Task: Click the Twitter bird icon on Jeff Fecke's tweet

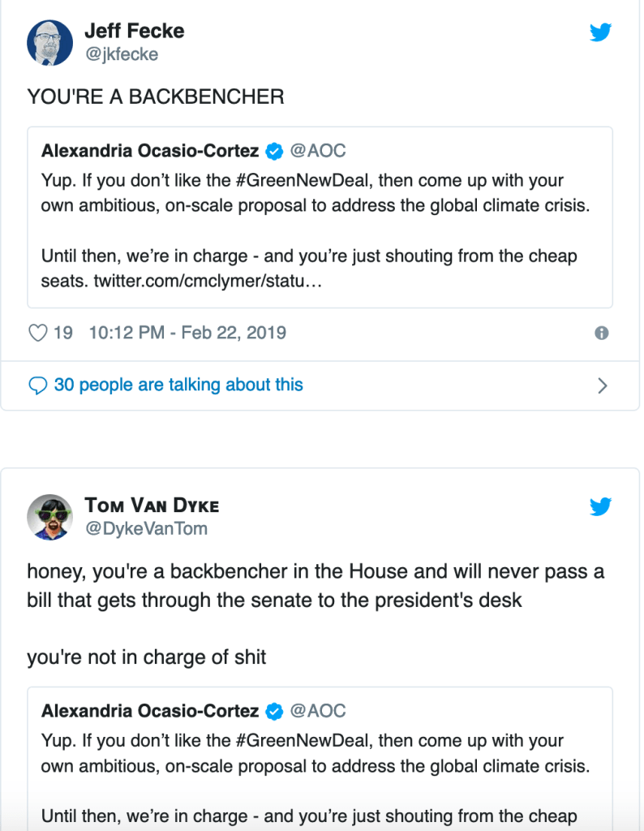Action: [600, 32]
